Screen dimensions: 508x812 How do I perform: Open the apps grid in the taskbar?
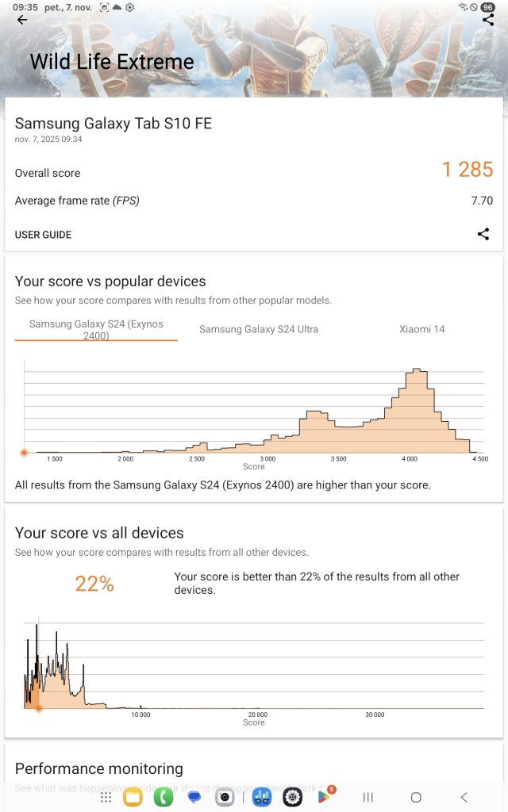click(x=106, y=797)
